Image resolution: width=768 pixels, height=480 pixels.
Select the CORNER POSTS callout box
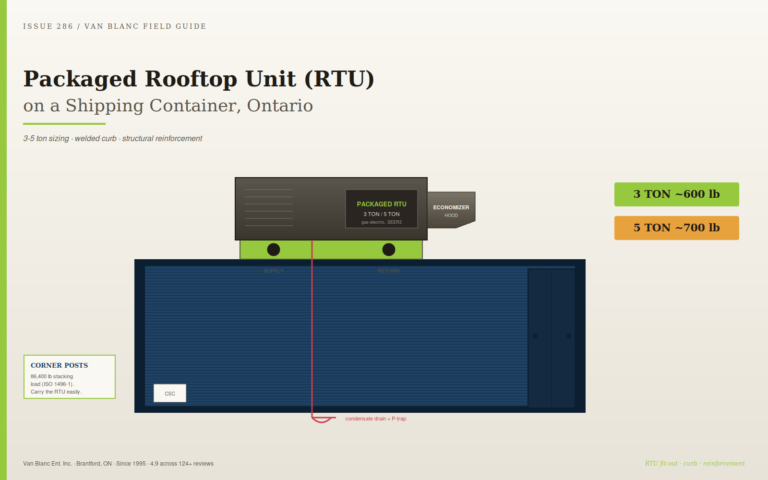point(70,377)
